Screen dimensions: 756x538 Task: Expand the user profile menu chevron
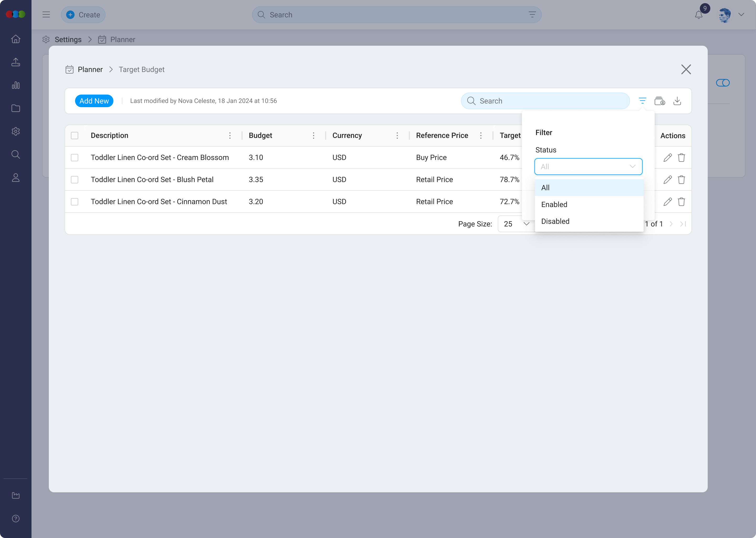[741, 14]
